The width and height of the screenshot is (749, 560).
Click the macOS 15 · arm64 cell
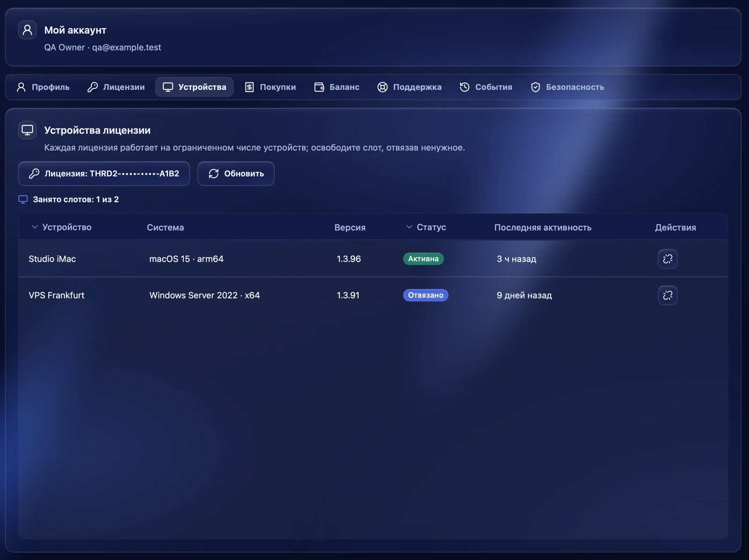[186, 259]
